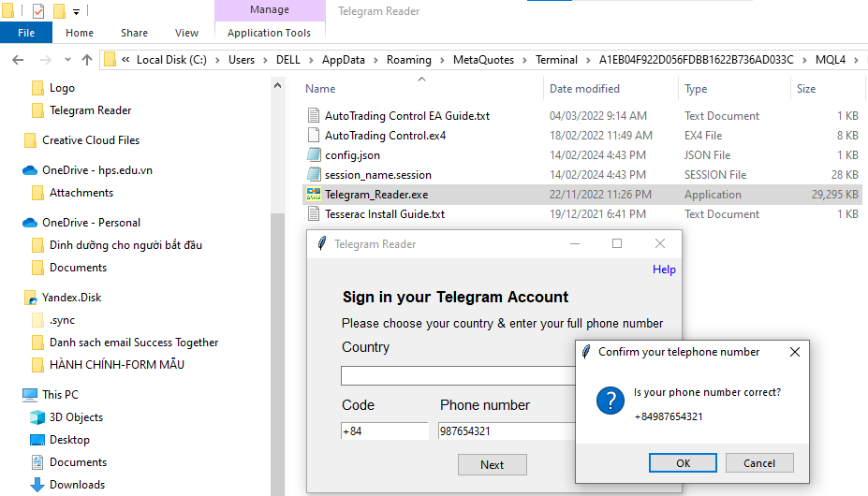Screen dimensions: 868x496
Task: Confirm phone number with OK button
Action: click(683, 463)
